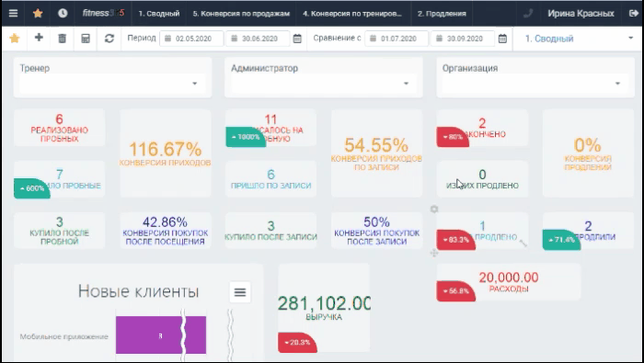Edit comparison start date 01.07.2020
This screenshot has width=644, height=363.
(397, 39)
